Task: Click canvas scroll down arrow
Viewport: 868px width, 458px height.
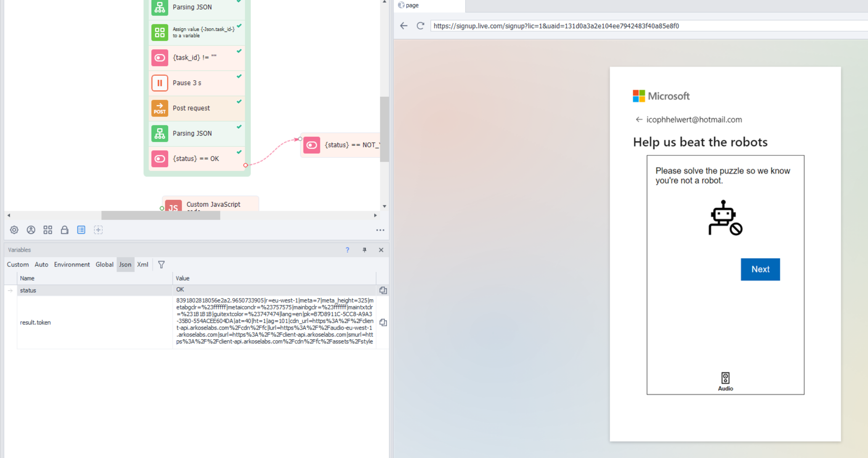Action: point(384,206)
